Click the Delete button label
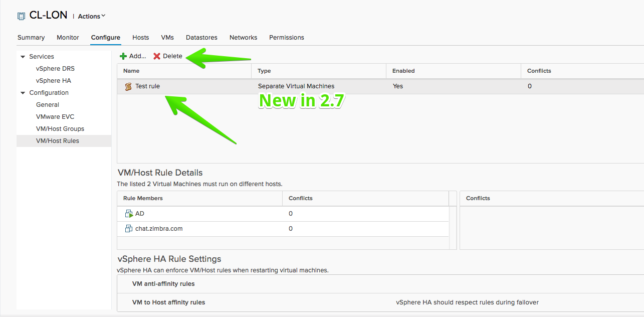Image resolution: width=644 pixels, height=317 pixels. tap(172, 56)
